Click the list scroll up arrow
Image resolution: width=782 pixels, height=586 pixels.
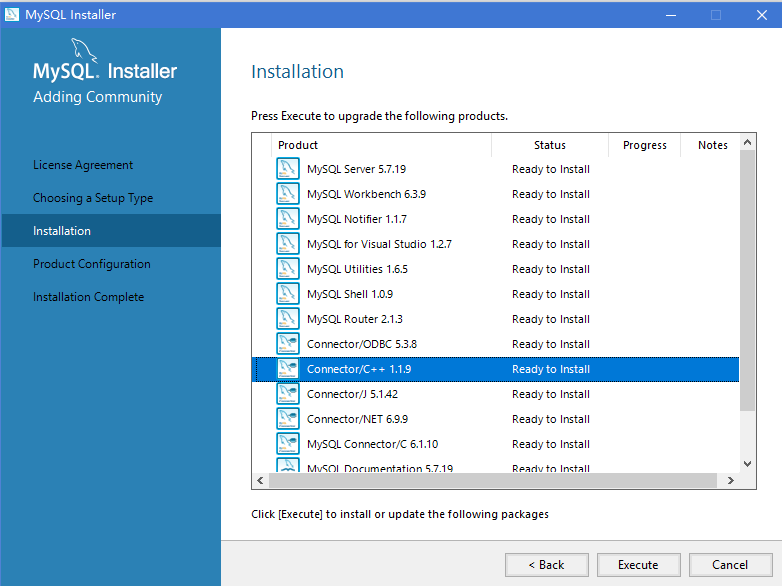pyautogui.click(x=747, y=143)
